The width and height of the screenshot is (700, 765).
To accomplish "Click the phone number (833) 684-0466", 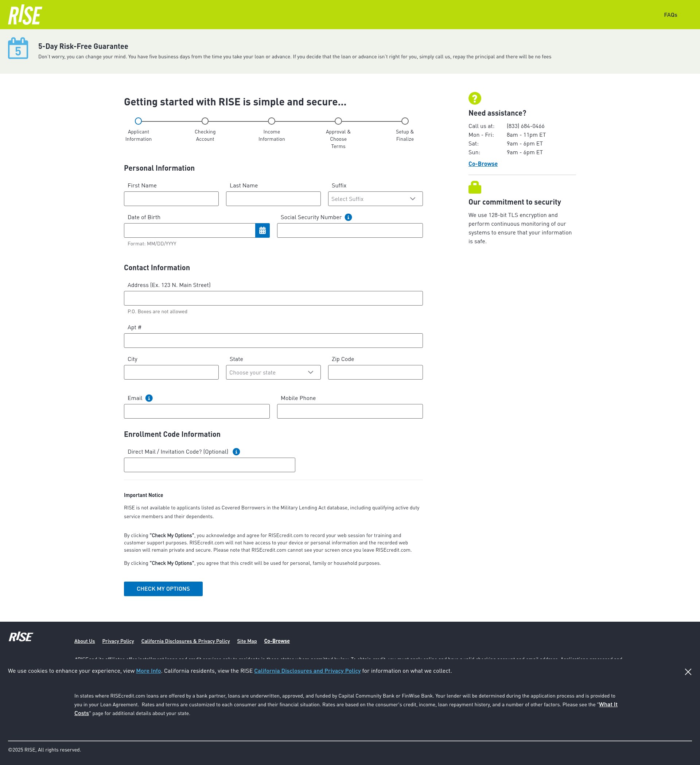I will point(525,126).
